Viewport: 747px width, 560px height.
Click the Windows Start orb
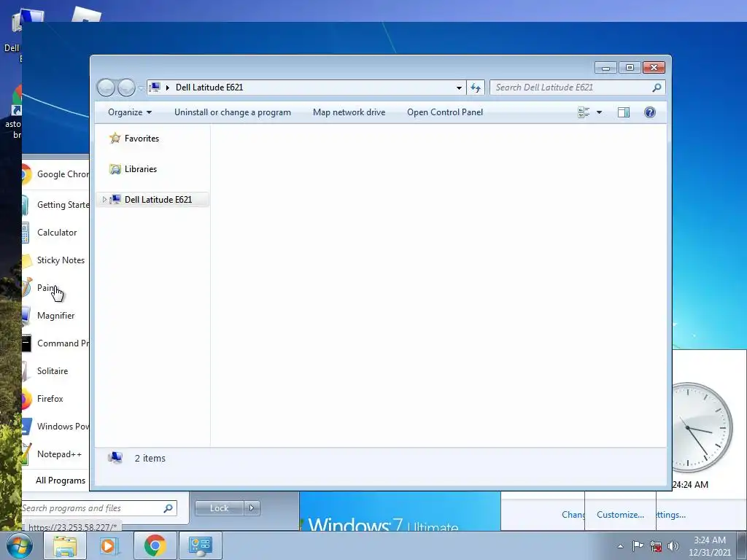coord(19,545)
